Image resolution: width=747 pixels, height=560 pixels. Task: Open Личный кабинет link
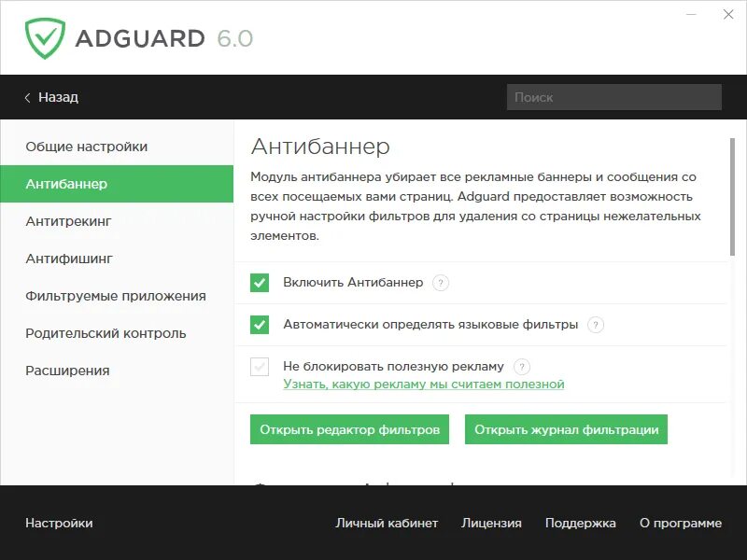(x=387, y=523)
